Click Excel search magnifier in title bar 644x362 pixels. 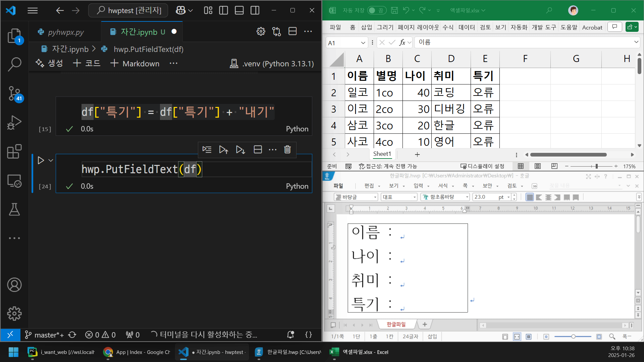[549, 10]
